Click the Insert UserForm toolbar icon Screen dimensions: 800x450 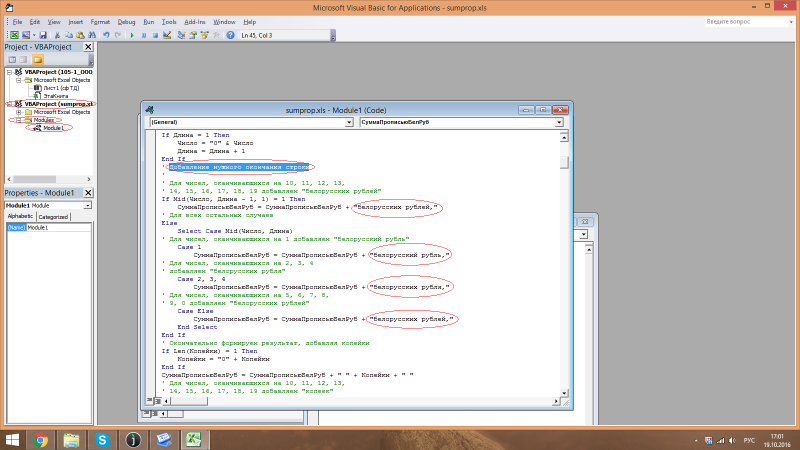click(26, 35)
